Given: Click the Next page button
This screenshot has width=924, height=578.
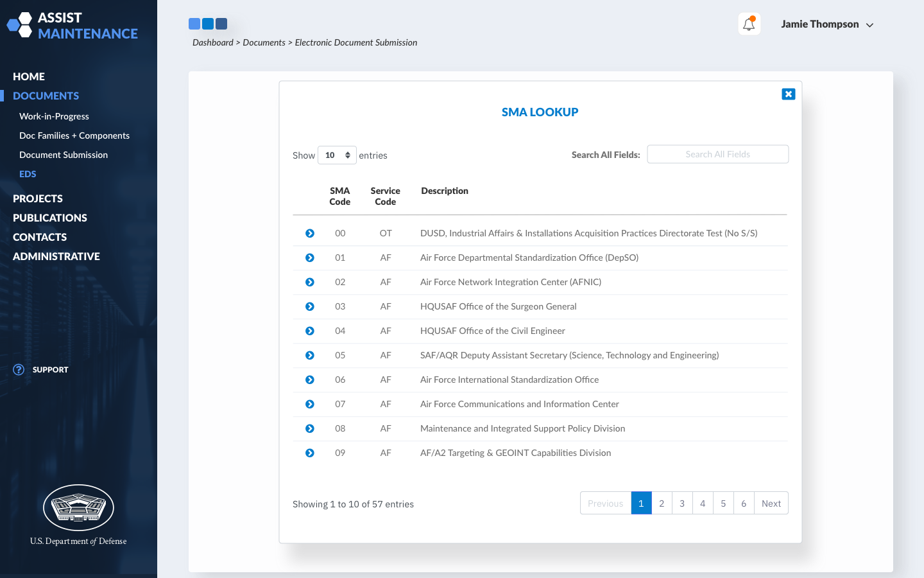Looking at the screenshot, I should (771, 503).
